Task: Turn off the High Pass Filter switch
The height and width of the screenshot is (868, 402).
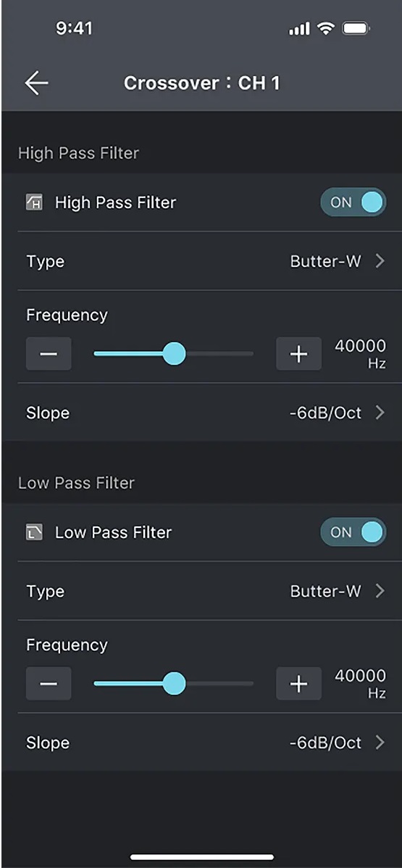Action: (x=353, y=202)
